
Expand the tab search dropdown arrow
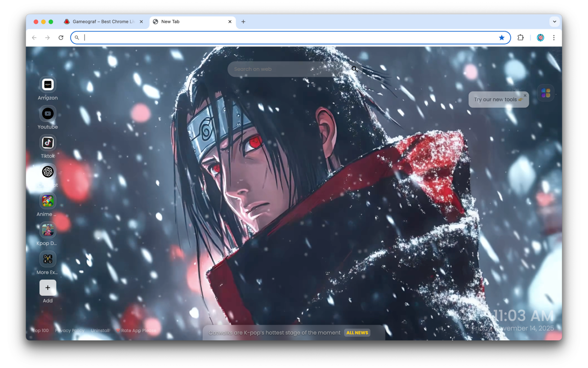[554, 22]
